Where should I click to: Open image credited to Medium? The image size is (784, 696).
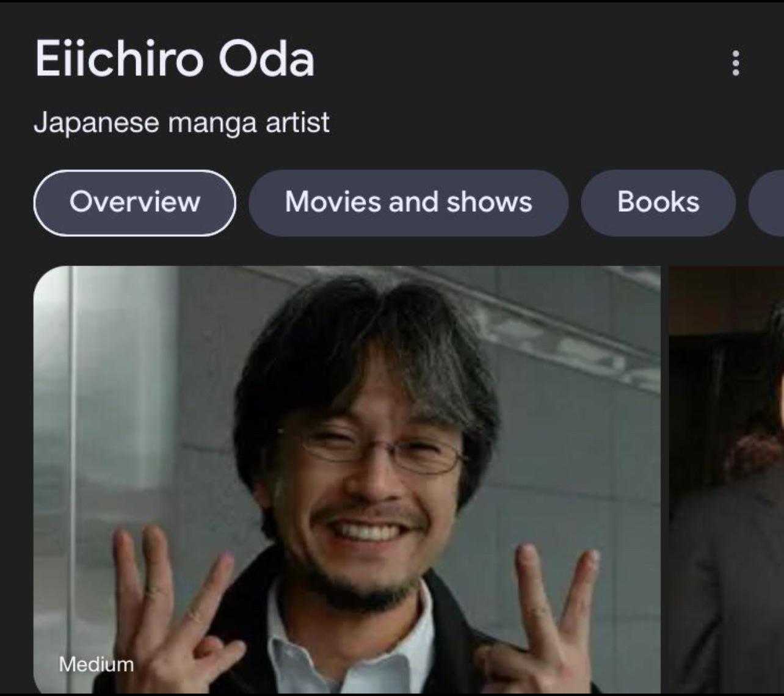[347, 479]
